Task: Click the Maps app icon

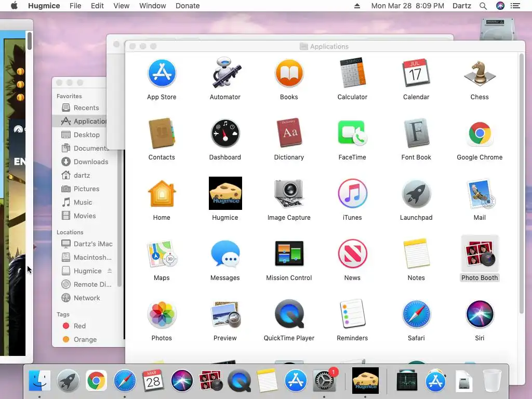Action: click(162, 254)
